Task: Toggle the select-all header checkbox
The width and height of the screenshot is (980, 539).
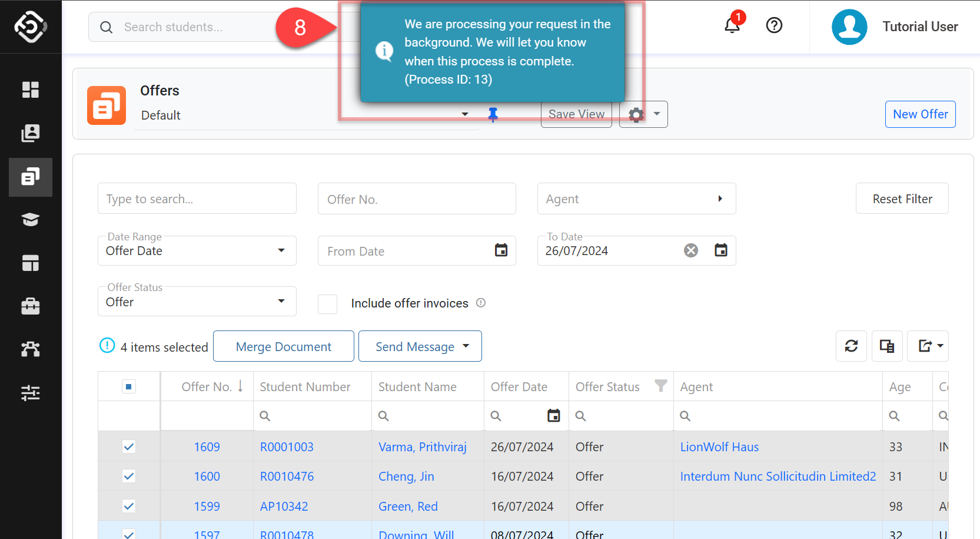Action: click(x=129, y=386)
